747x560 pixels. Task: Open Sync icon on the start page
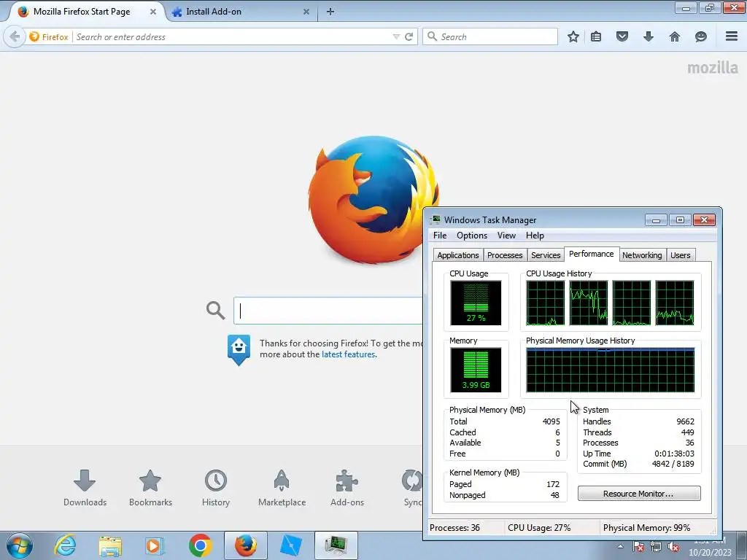(412, 488)
